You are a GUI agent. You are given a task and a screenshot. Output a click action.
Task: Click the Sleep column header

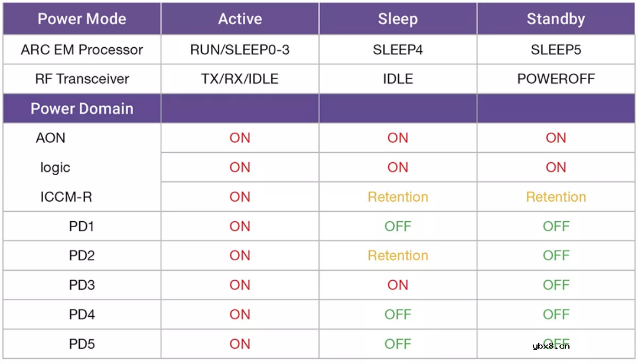pyautogui.click(x=398, y=19)
